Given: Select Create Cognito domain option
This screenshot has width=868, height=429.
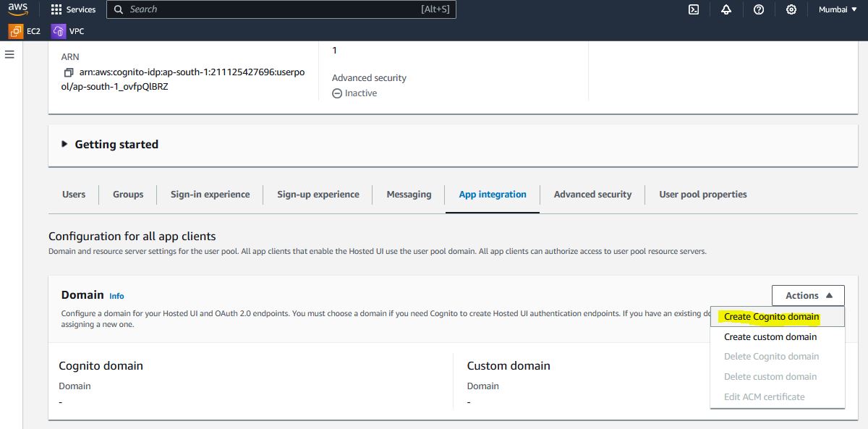Looking at the screenshot, I should (x=771, y=317).
